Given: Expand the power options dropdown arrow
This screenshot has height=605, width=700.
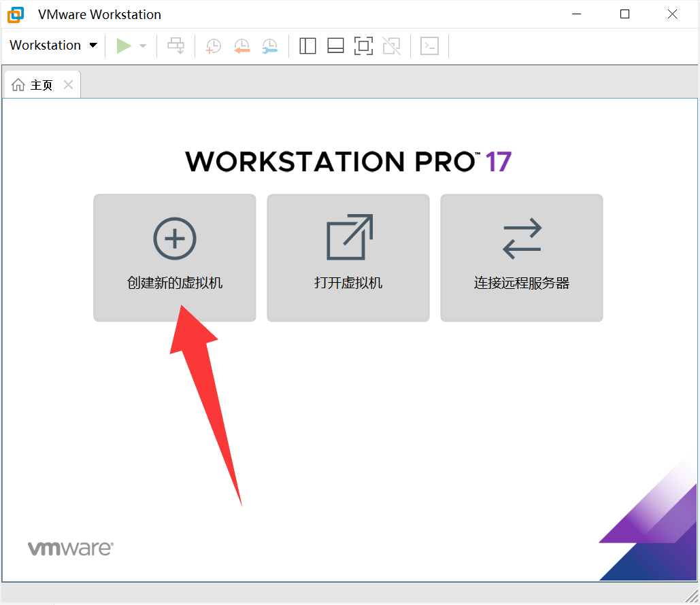Looking at the screenshot, I should pyautogui.click(x=143, y=46).
